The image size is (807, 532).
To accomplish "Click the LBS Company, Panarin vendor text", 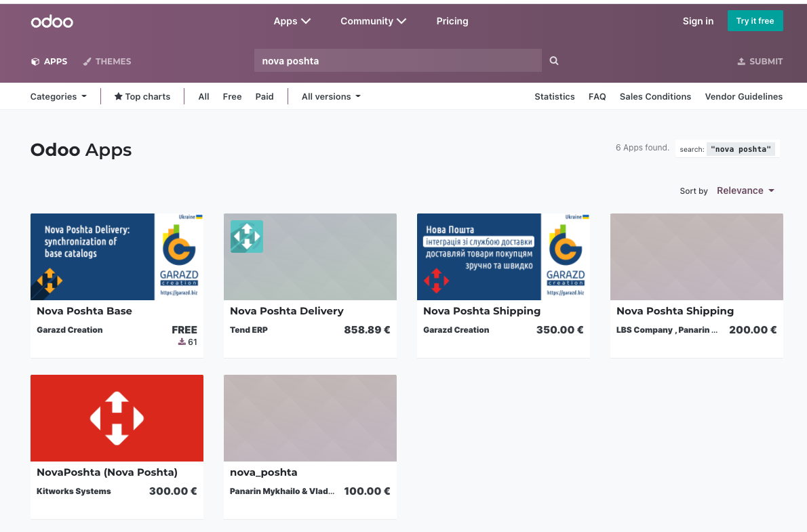I will click(667, 330).
